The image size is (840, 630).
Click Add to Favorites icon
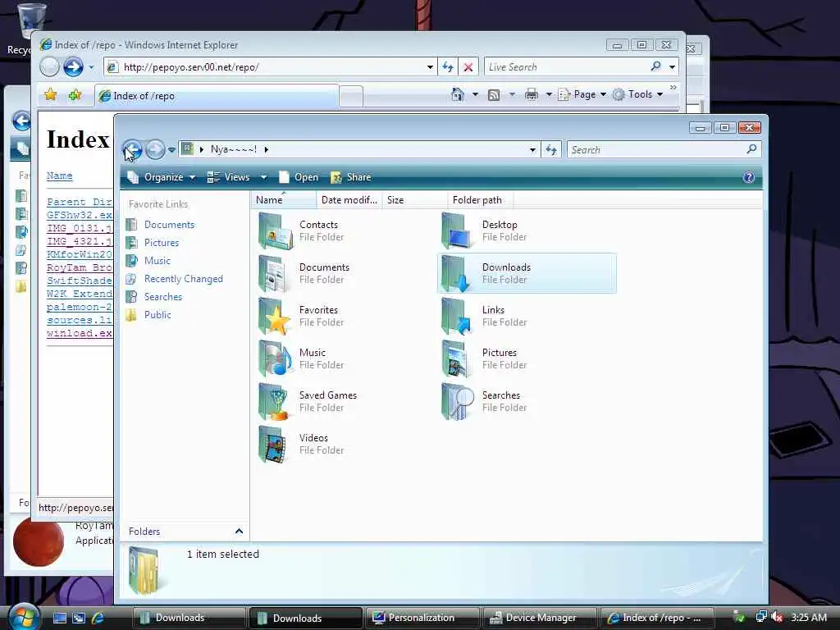tap(75, 95)
